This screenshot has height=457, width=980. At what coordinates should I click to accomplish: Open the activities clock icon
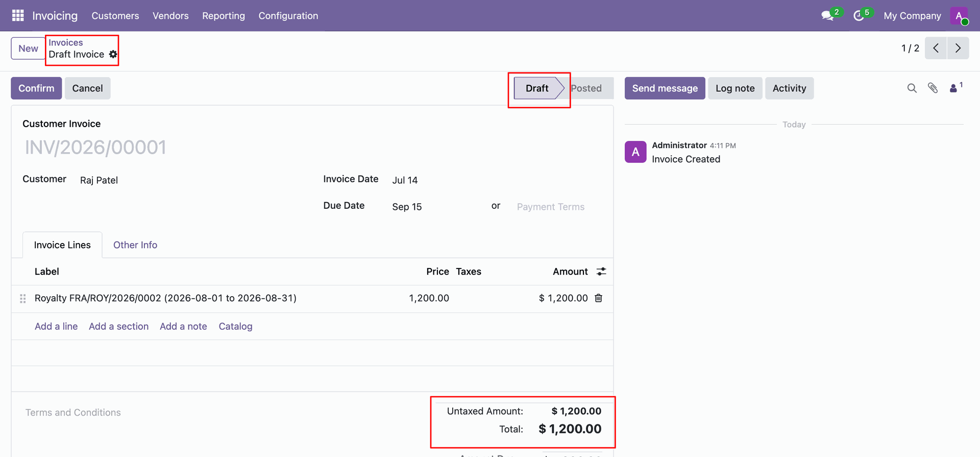pyautogui.click(x=859, y=16)
